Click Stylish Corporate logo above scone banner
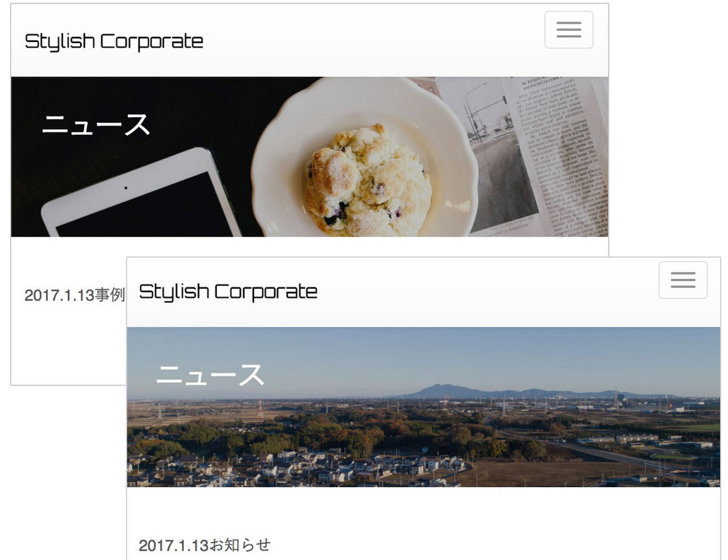 click(x=114, y=41)
